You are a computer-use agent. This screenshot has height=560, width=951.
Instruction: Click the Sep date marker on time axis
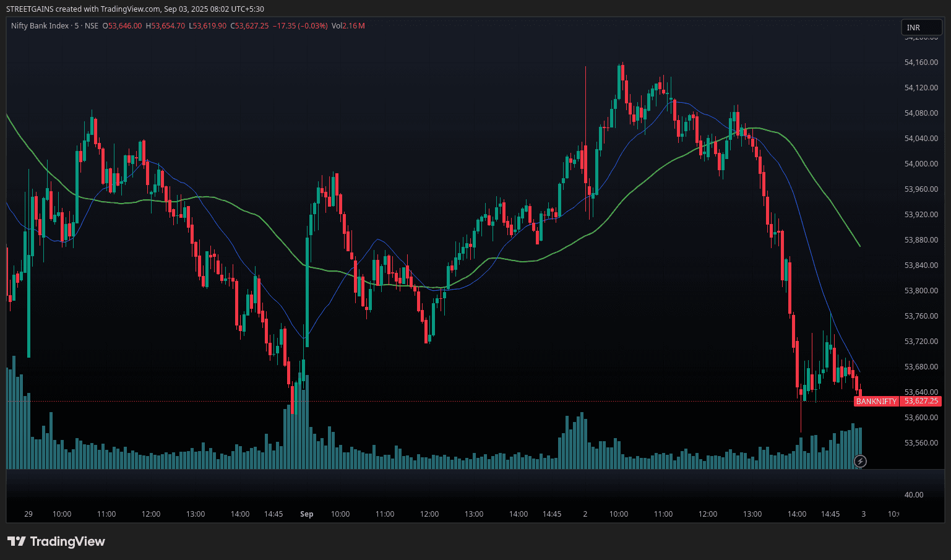coord(306,514)
